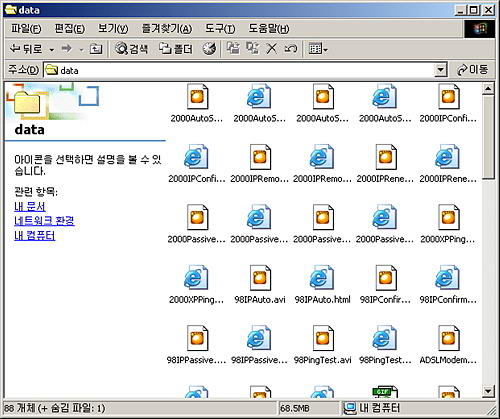Select the 98IPConfir... video file

[385, 285]
